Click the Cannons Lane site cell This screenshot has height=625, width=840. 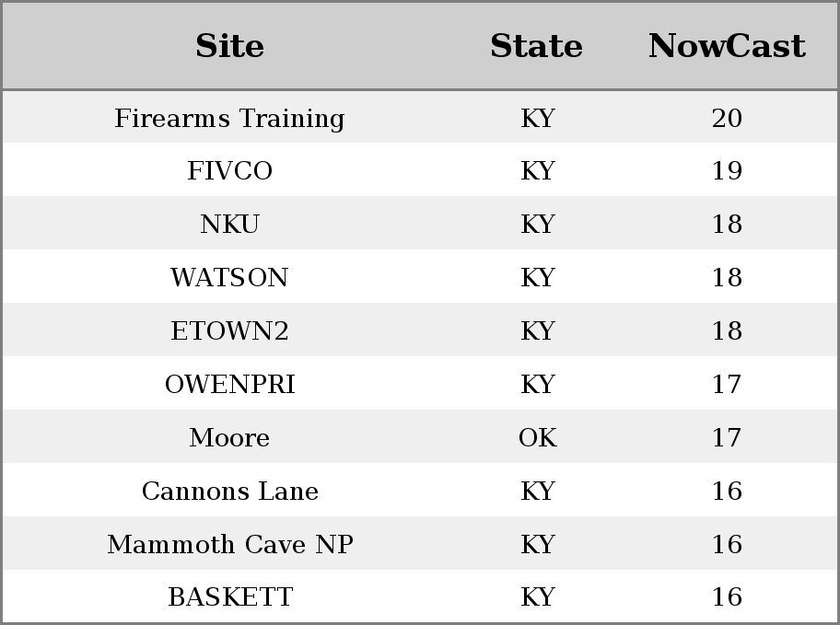[229, 492]
